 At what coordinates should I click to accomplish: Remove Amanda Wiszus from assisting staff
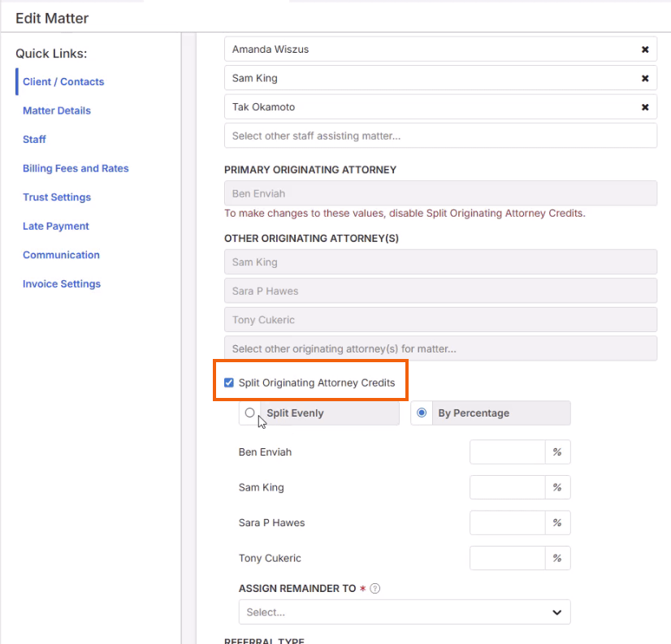645,50
